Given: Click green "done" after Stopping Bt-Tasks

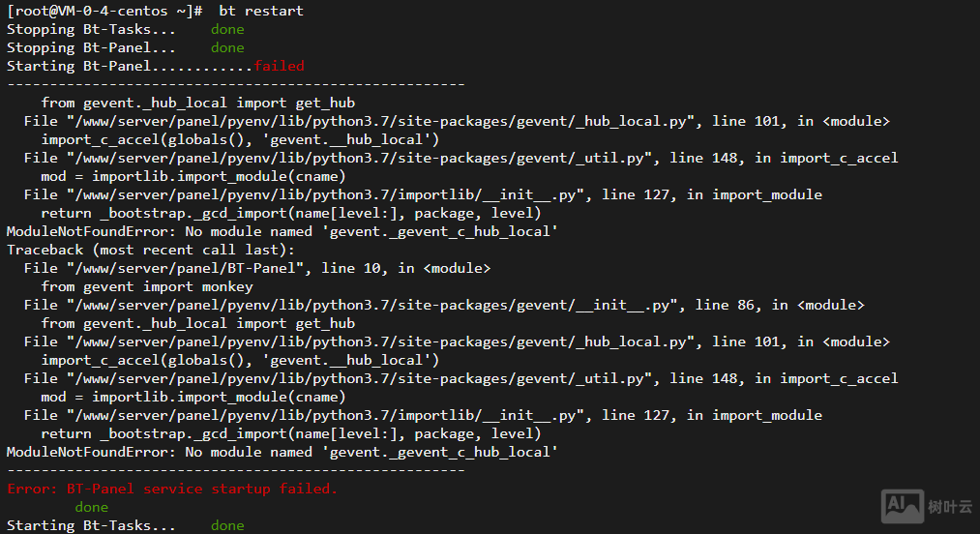Looking at the screenshot, I should pyautogui.click(x=227, y=29).
